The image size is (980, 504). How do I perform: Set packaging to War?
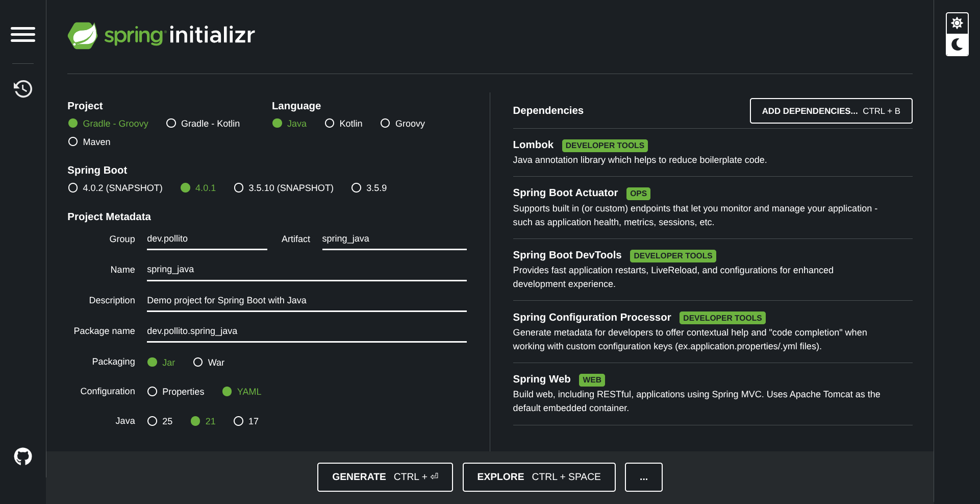(x=198, y=363)
